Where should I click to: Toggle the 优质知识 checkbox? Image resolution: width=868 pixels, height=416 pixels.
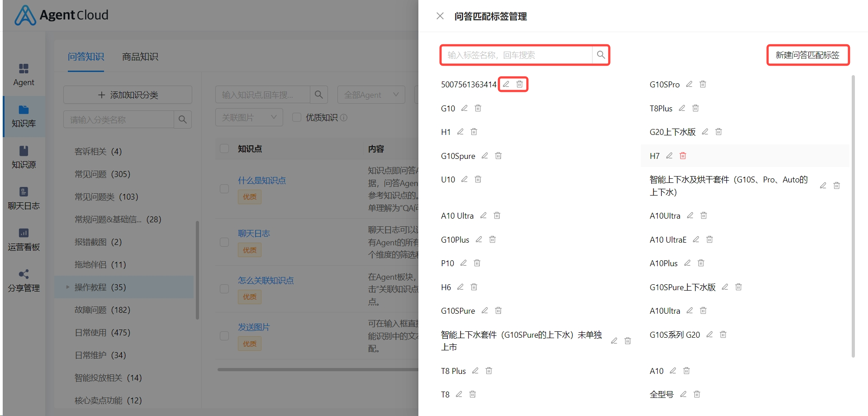coord(297,117)
